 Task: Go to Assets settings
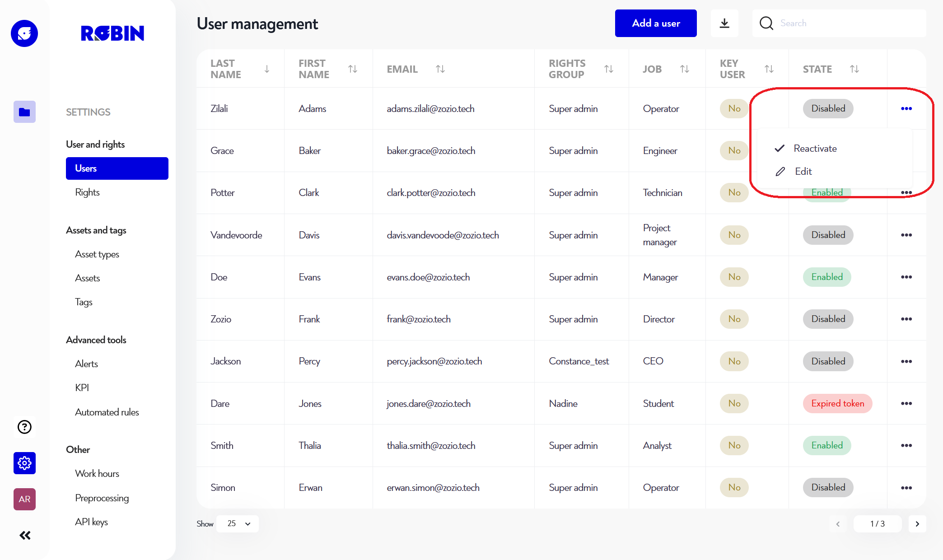coord(88,278)
